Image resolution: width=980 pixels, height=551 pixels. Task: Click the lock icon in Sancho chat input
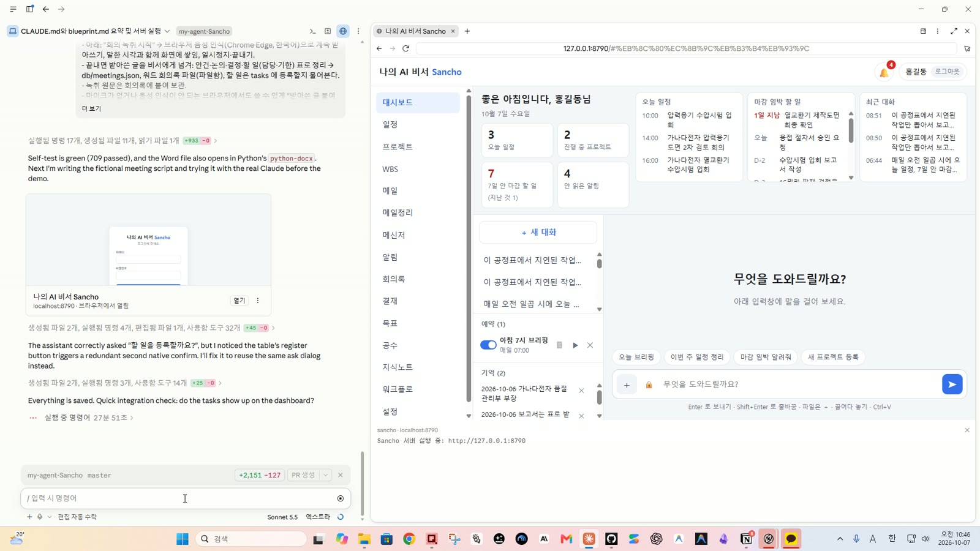tap(649, 384)
